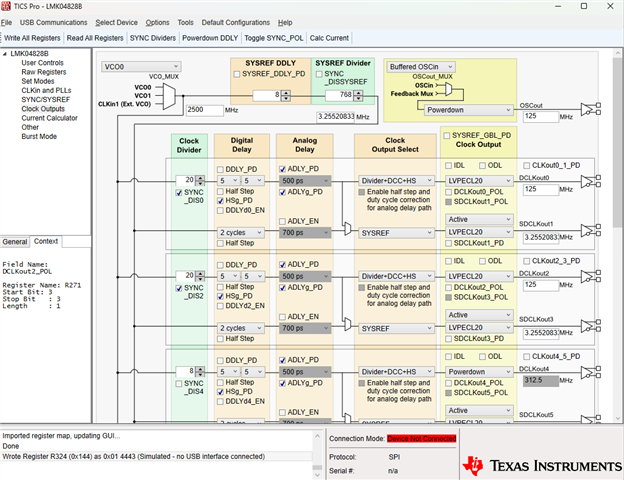Increment the SYSREF Divider 768 stepper

[x=359, y=93]
